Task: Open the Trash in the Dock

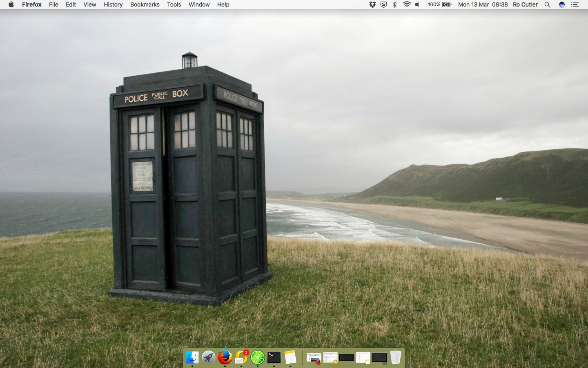Action: (396, 357)
